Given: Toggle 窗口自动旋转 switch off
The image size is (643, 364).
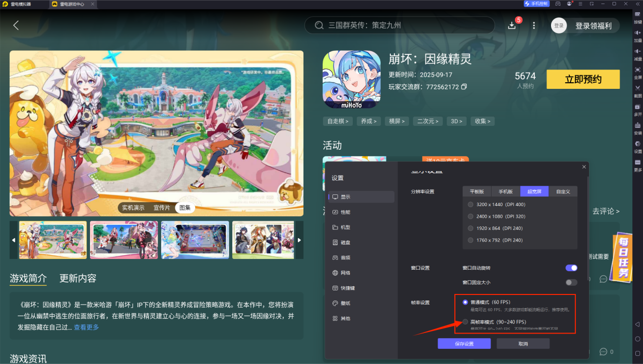Looking at the screenshot, I should [571, 268].
